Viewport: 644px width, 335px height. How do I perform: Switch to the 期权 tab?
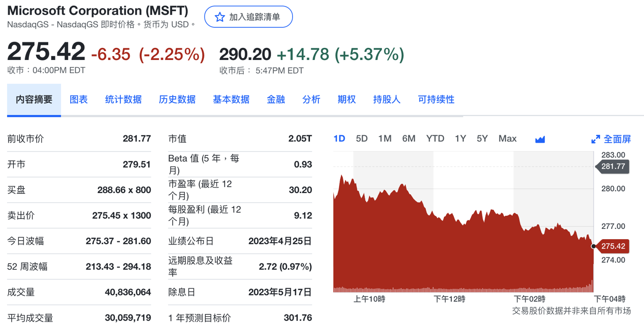(x=346, y=99)
